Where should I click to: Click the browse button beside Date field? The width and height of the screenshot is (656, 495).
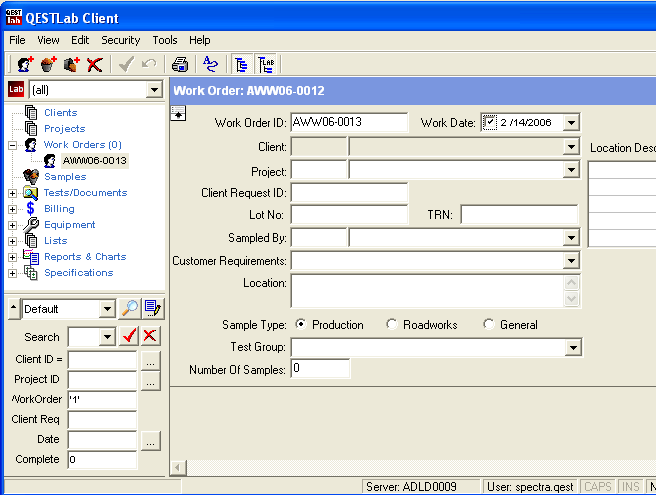[150, 440]
